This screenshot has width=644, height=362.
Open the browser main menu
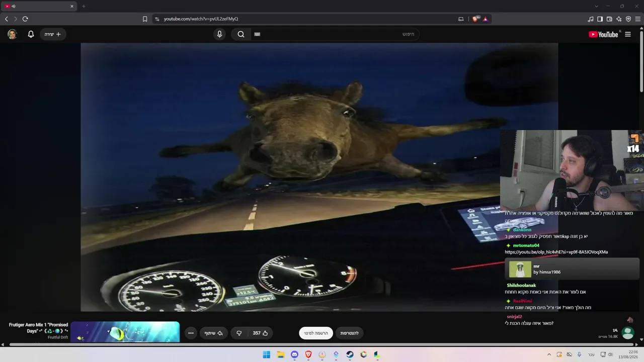pos(638,19)
